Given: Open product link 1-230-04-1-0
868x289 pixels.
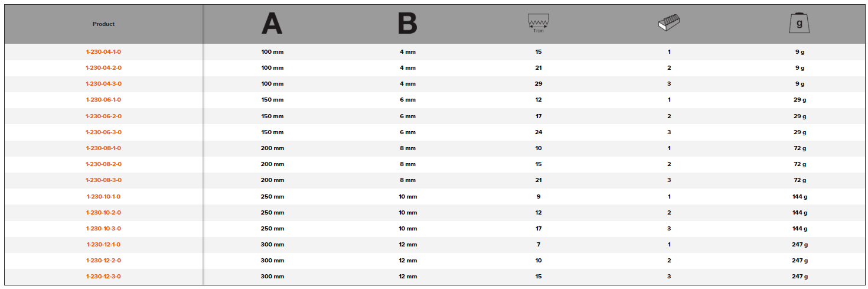Looking at the screenshot, I should (x=103, y=52).
